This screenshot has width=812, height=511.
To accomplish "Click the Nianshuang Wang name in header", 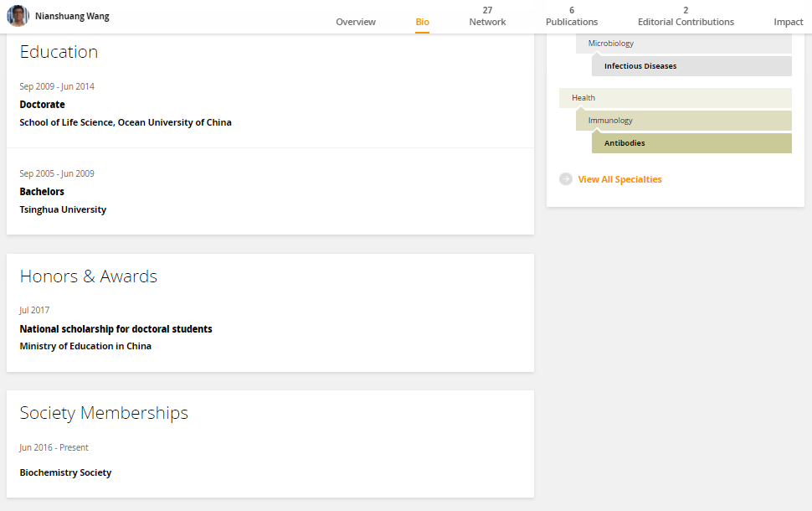I will [72, 16].
